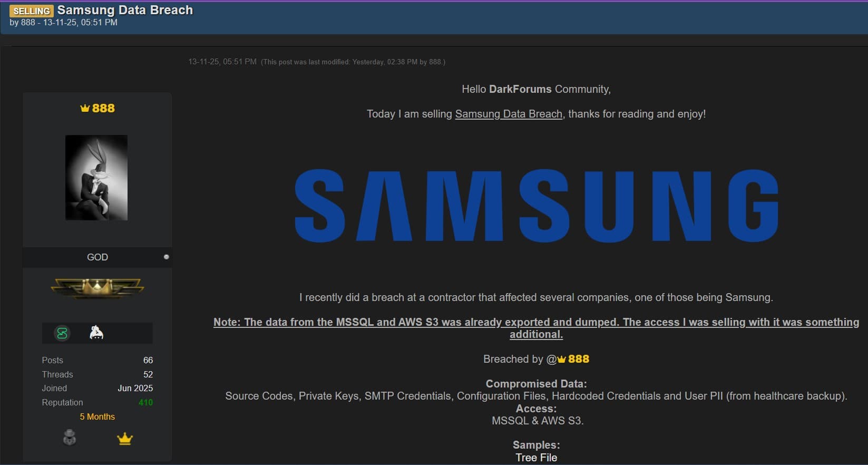868x465 pixels.
Task: Click the crown icon beside username 888
Action: point(85,108)
